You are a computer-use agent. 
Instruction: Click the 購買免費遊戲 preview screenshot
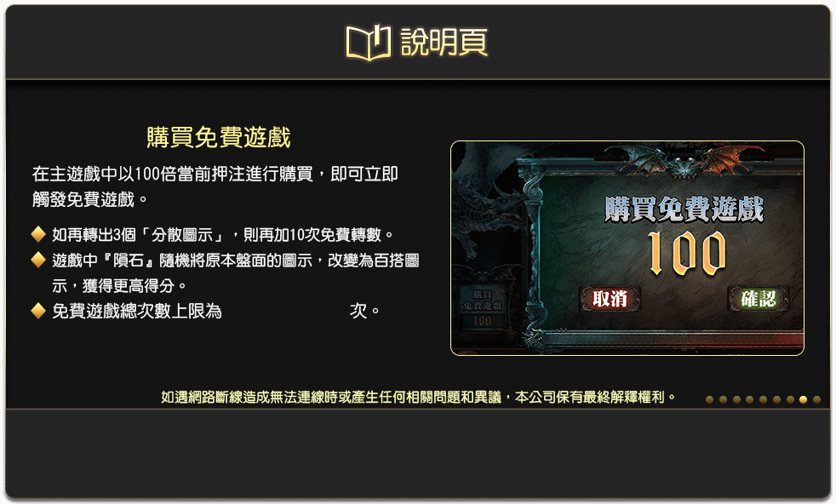[627, 248]
